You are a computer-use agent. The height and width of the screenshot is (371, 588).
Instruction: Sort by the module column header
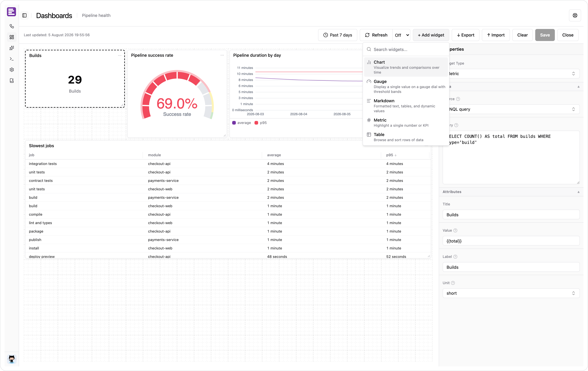coord(154,155)
